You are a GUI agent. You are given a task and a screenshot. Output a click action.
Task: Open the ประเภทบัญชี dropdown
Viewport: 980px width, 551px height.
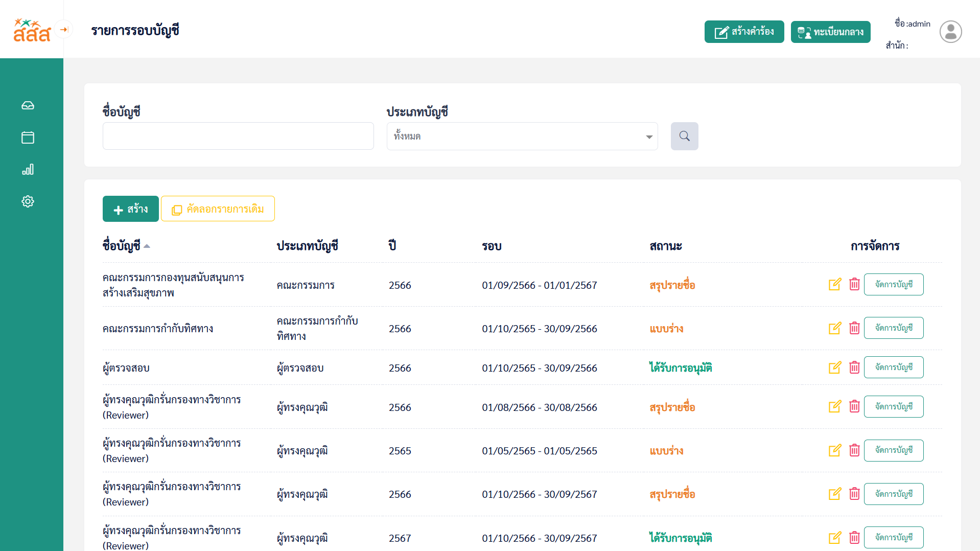[x=522, y=136]
